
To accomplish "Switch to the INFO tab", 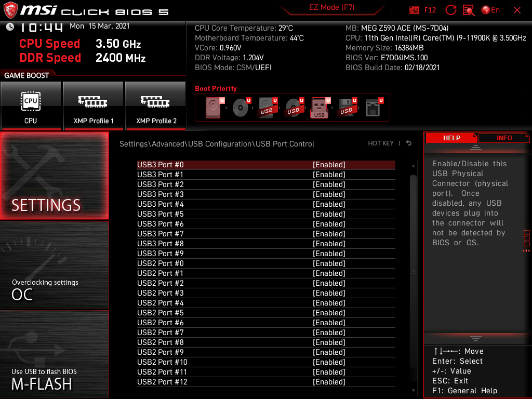I will (504, 138).
